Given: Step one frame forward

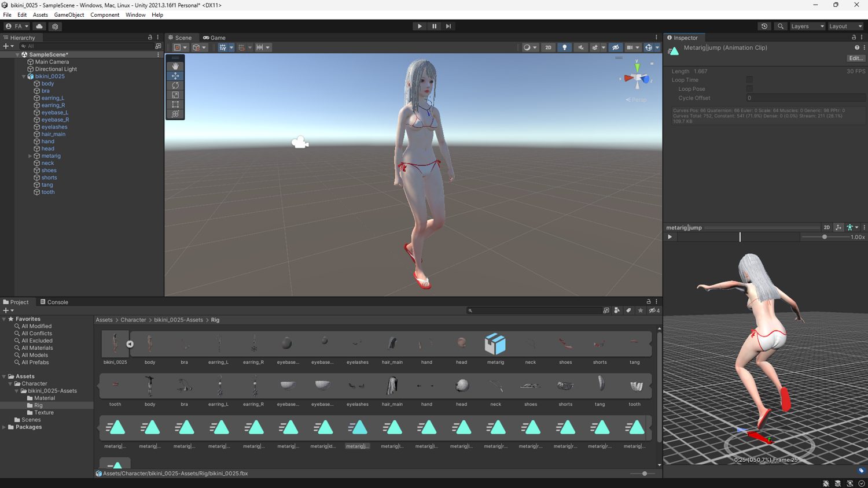Looking at the screenshot, I should (x=448, y=26).
